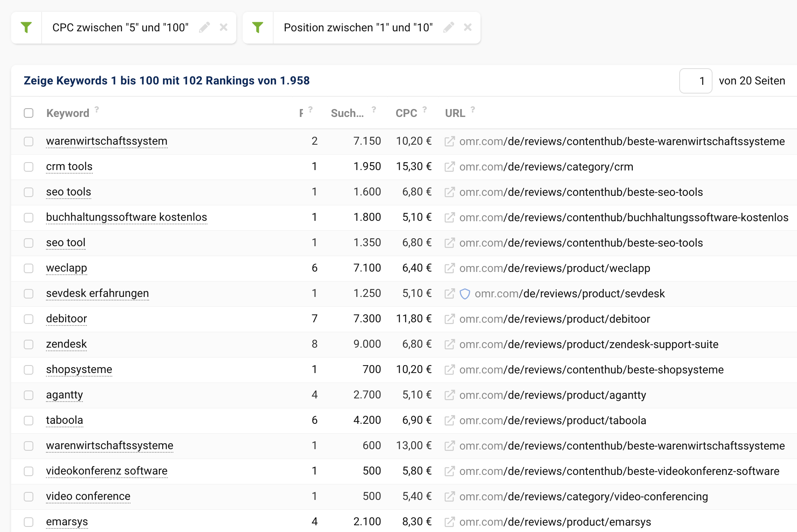This screenshot has height=532, width=797.
Task: Open keyword warenwirtschaftssystem
Action: [x=107, y=141]
